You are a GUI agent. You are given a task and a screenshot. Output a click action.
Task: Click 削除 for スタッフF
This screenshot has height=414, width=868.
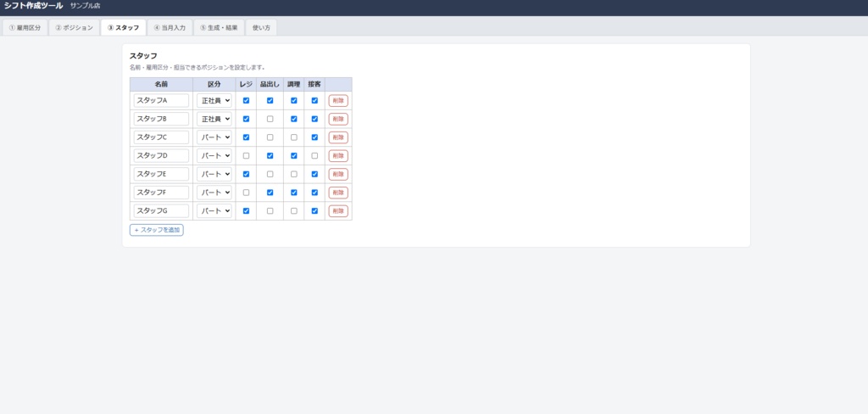[338, 193]
